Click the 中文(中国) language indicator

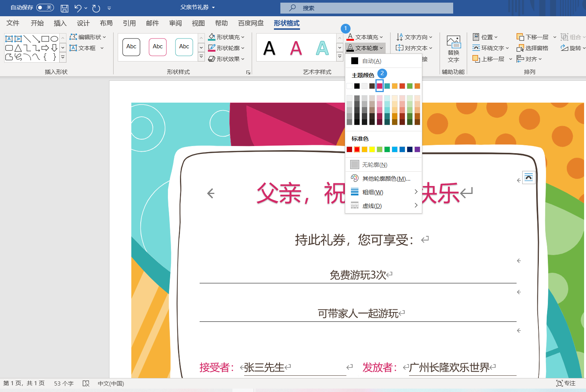pos(111,383)
